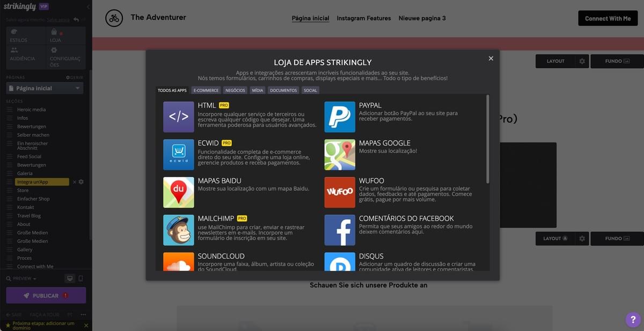Image resolution: width=644 pixels, height=331 pixels.
Task: Open the more options ellipsis menu
Action: tap(83, 314)
